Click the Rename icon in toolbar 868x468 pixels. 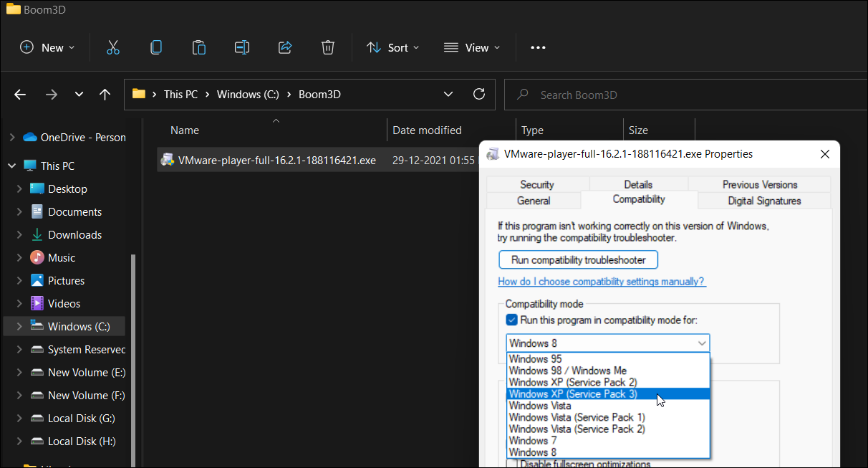[x=242, y=47]
